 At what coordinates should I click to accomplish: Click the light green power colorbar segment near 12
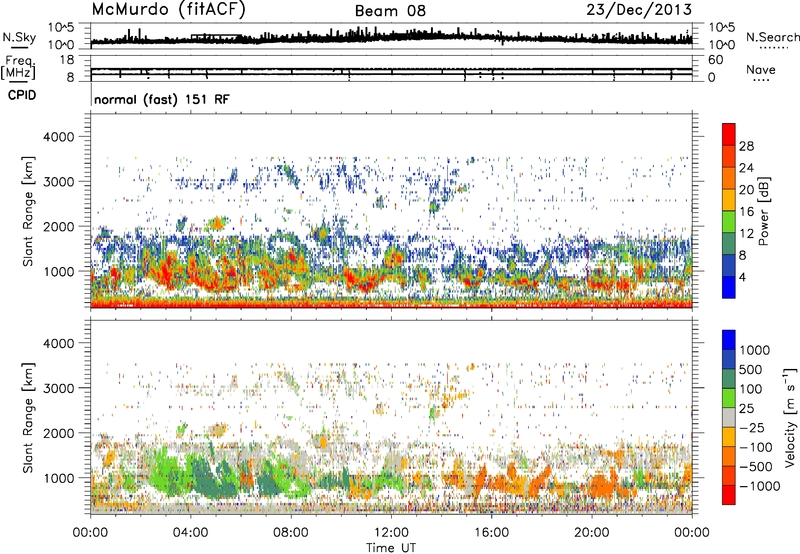coord(729,222)
